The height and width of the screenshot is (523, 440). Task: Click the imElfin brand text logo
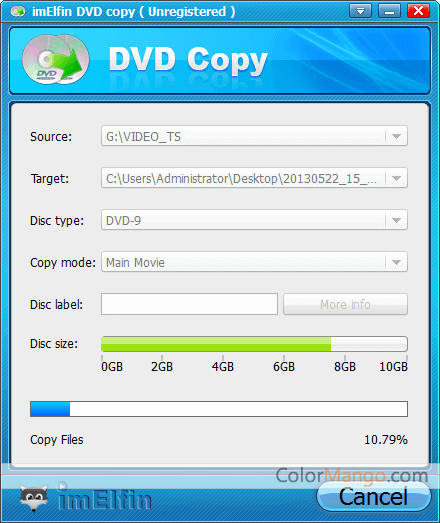click(x=104, y=498)
